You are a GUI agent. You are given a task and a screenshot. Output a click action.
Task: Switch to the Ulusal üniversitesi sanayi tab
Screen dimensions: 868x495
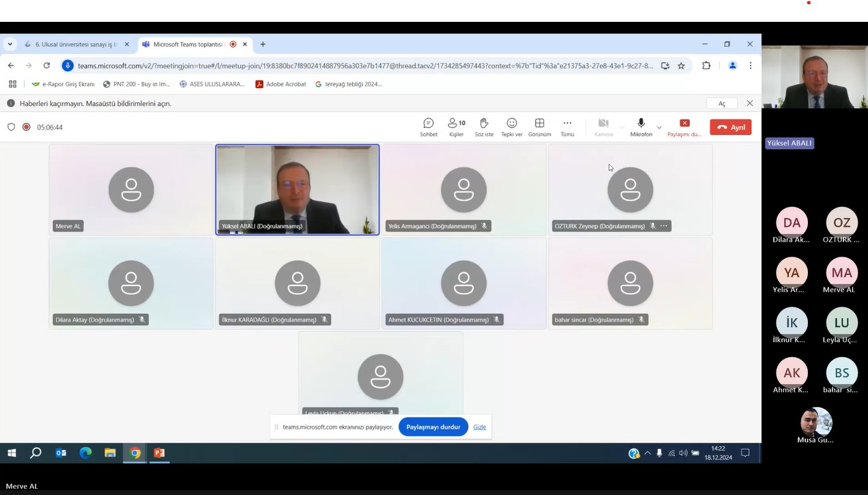[75, 44]
